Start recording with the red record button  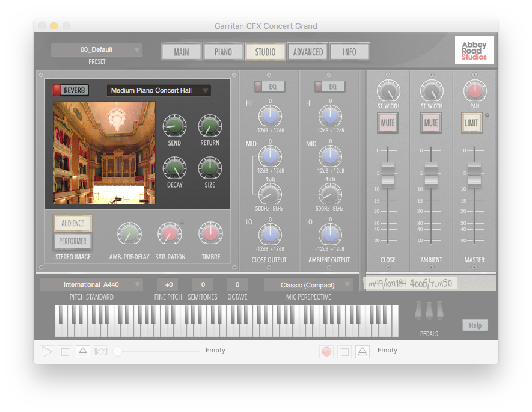326,352
